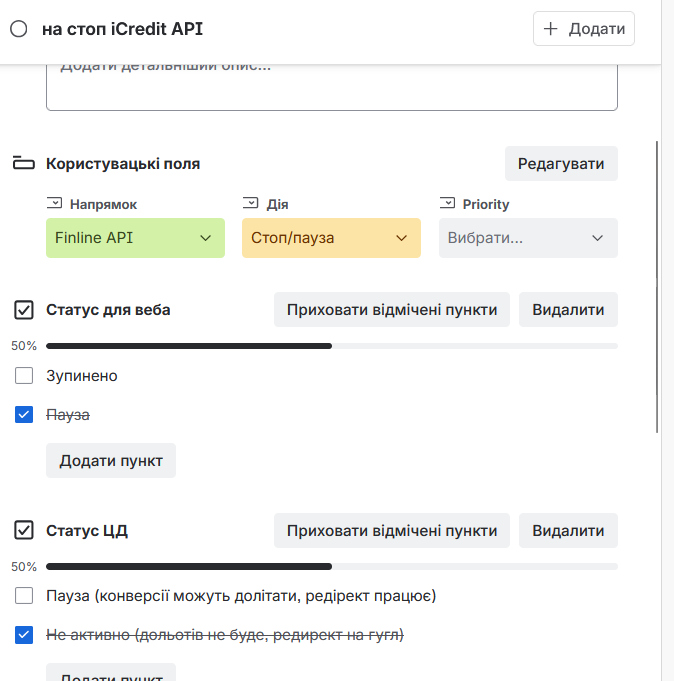Check the Зупинено checklist item
Screen dimensions: 674x681
click(x=24, y=376)
